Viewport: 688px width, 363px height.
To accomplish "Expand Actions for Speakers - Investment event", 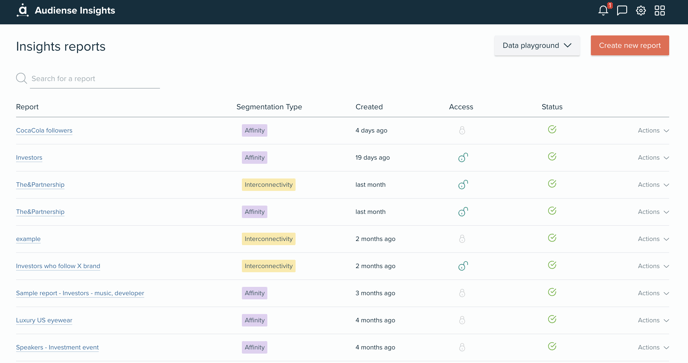I will (x=653, y=347).
